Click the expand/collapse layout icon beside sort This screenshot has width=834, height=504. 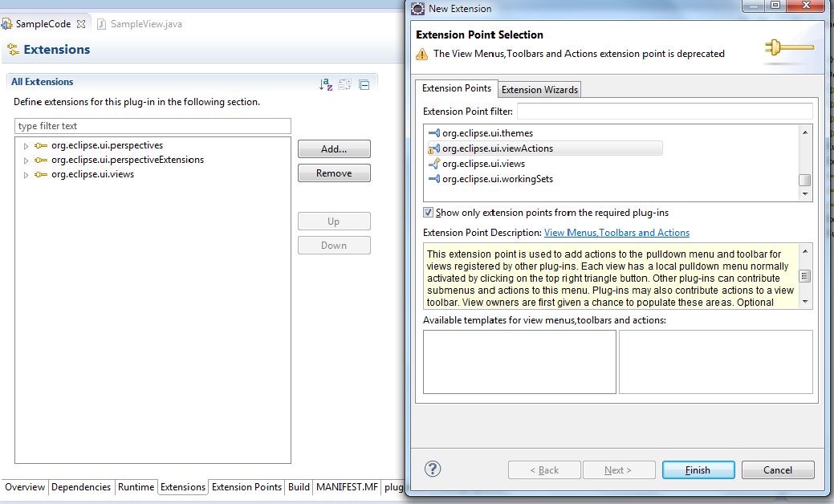pyautogui.click(x=344, y=83)
